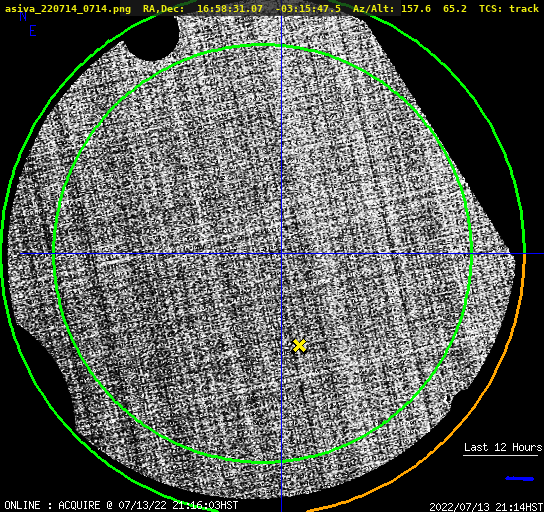Click the TCS: track status text
Image resolution: width=544 pixels, height=512 pixels.
(509, 9)
